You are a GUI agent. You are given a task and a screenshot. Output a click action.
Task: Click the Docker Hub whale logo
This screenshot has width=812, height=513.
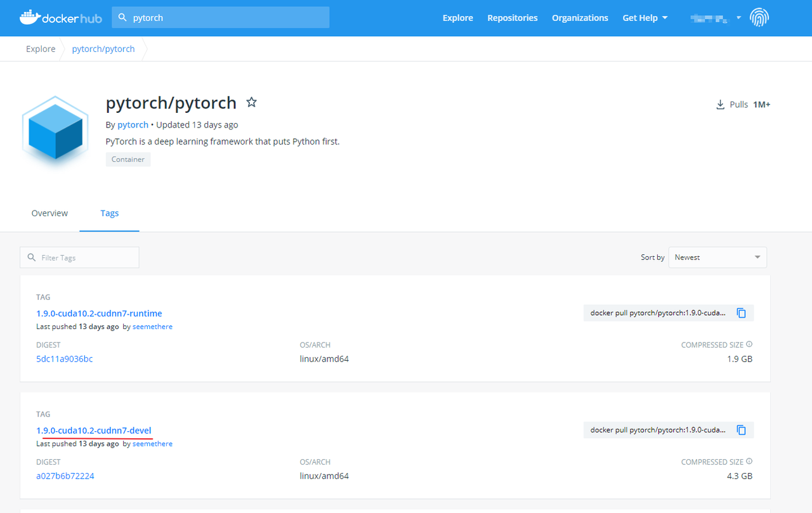coord(61,17)
